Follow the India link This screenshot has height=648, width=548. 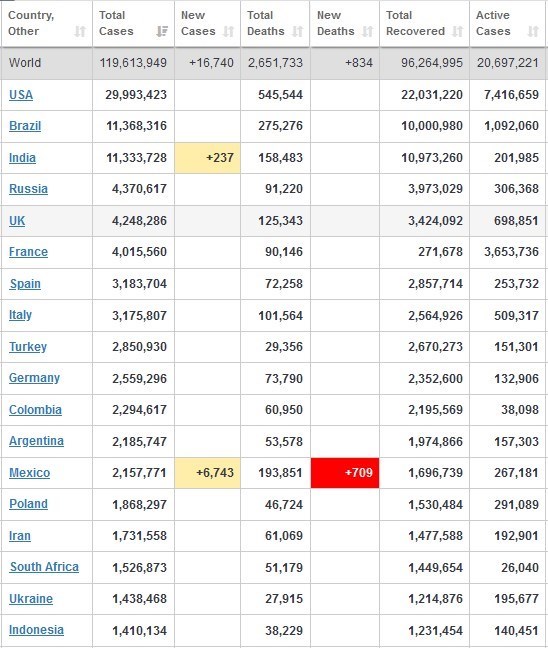tap(22, 157)
